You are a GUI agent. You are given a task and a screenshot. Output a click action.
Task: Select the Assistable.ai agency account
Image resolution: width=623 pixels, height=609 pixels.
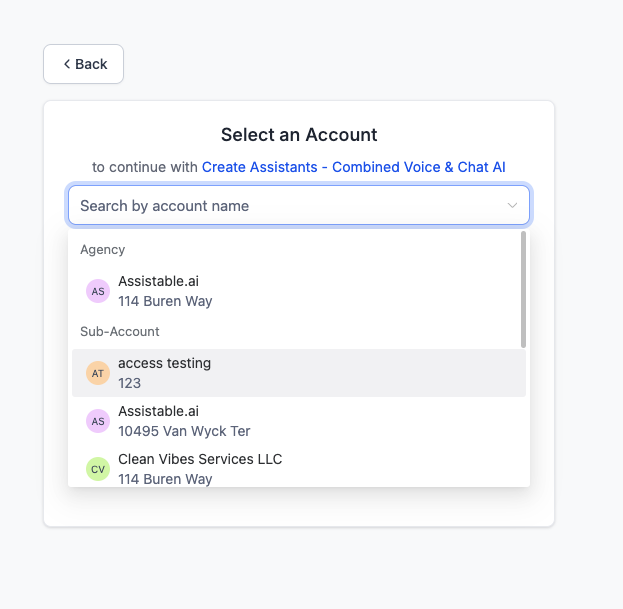coord(298,291)
